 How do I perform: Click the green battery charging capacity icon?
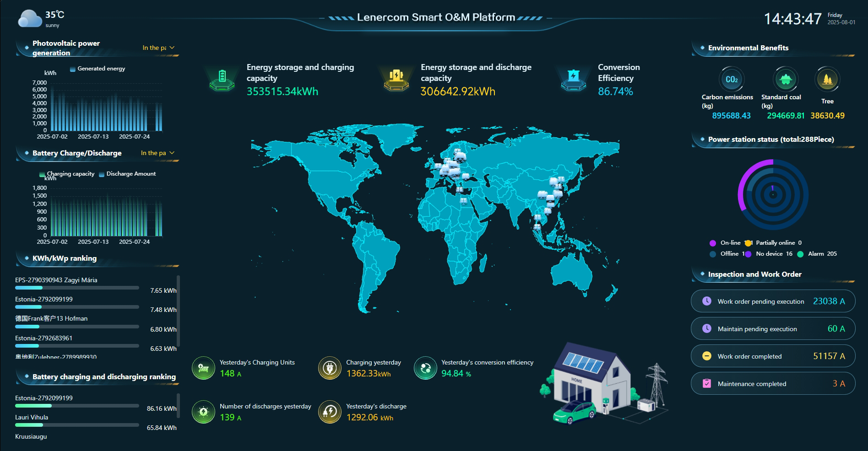point(222,79)
